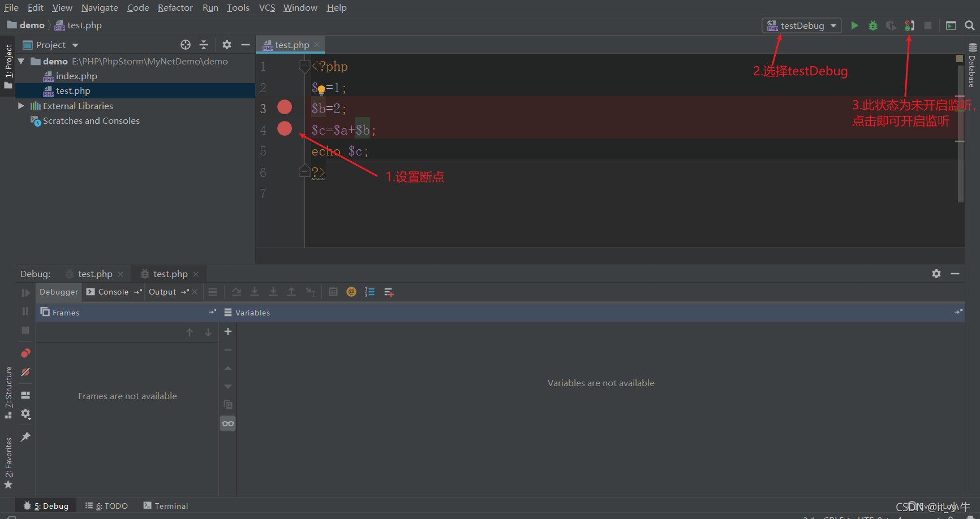Hide the Project panel with minus icon

[246, 45]
